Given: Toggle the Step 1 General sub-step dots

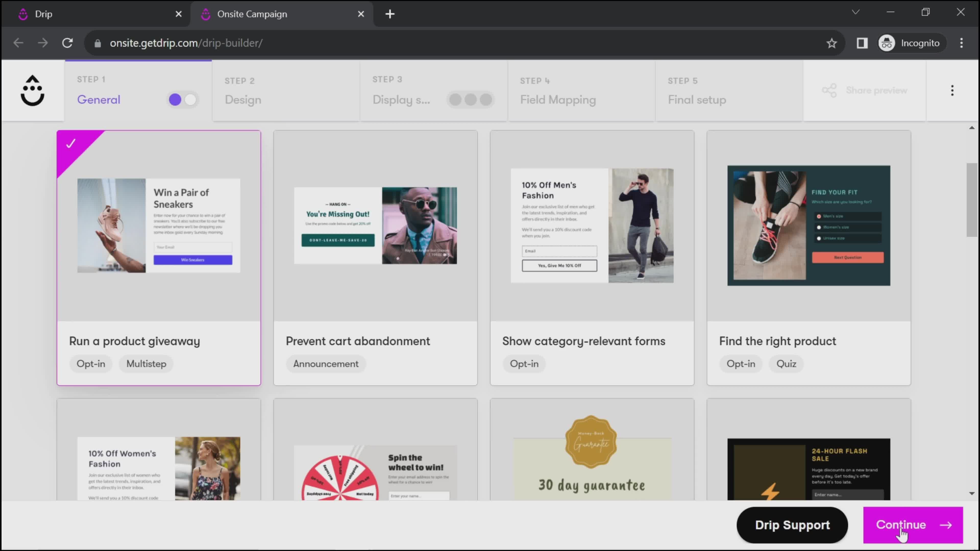Looking at the screenshot, I should click(183, 100).
